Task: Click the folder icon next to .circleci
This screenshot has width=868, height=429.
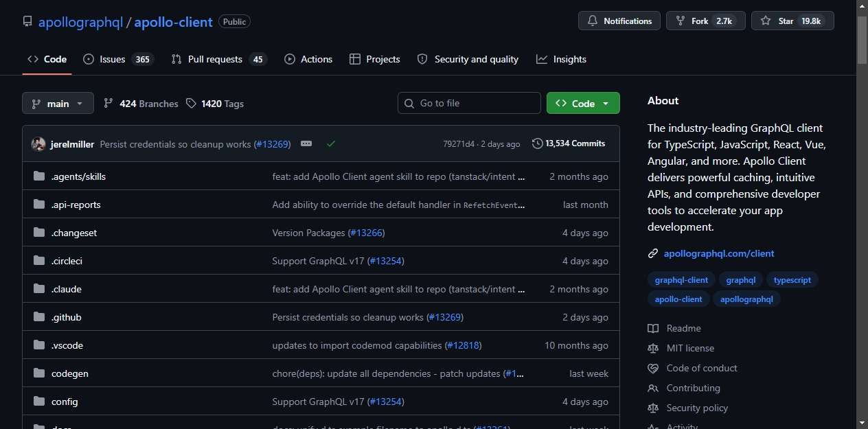Action: (39, 261)
